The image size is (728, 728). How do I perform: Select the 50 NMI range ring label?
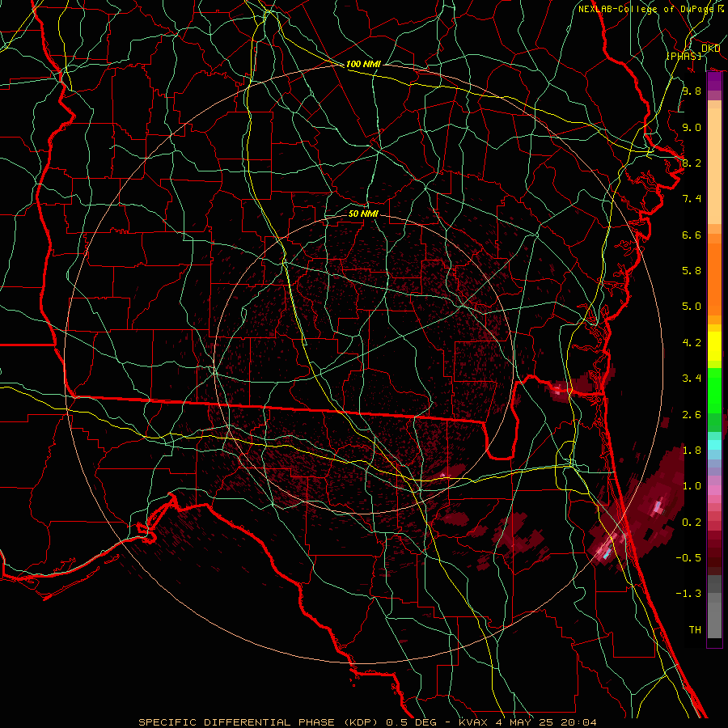coord(363,214)
